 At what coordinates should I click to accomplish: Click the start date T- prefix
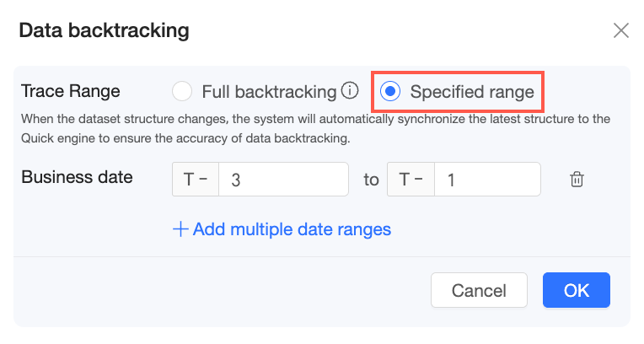pos(196,180)
